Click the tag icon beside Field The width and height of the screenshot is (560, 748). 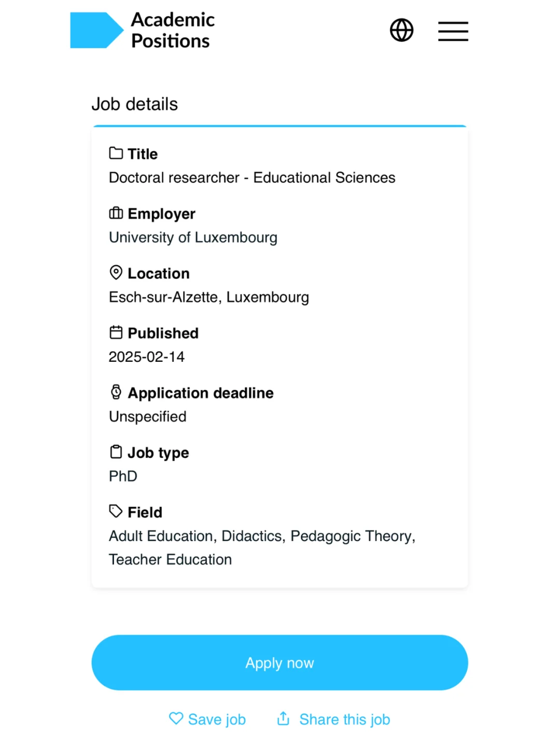pos(116,511)
